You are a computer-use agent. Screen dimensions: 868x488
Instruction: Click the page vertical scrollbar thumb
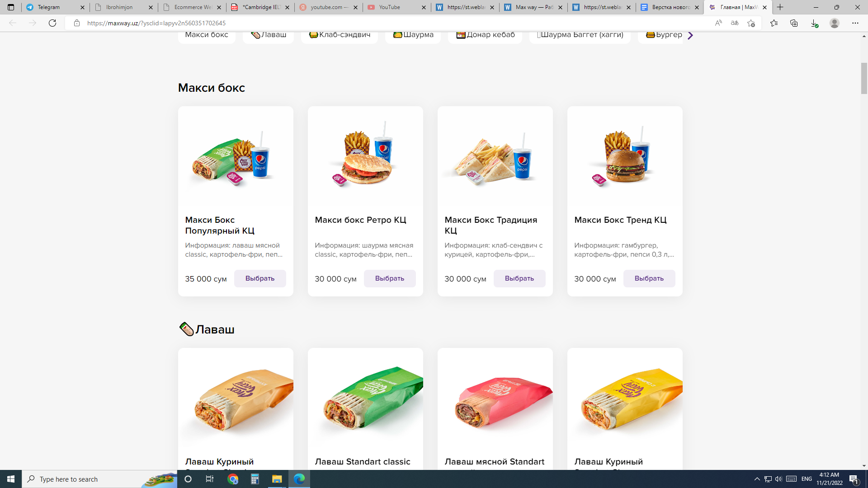pos(864,79)
